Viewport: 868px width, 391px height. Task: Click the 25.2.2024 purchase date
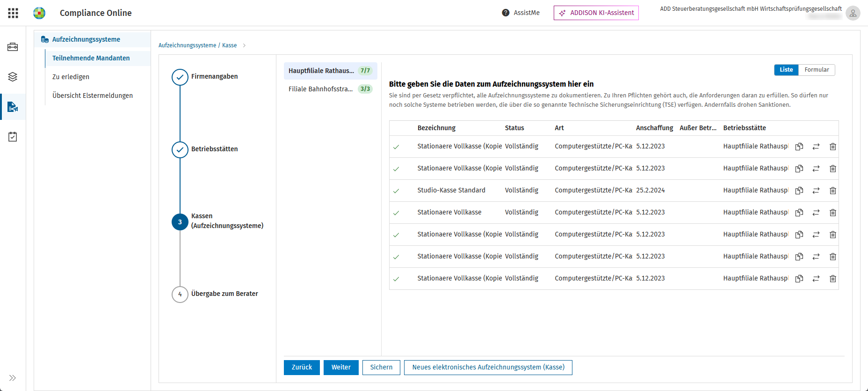click(651, 191)
